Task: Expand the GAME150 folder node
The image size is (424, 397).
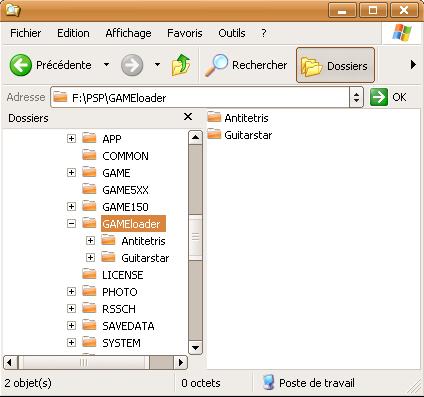Action: tap(71, 206)
